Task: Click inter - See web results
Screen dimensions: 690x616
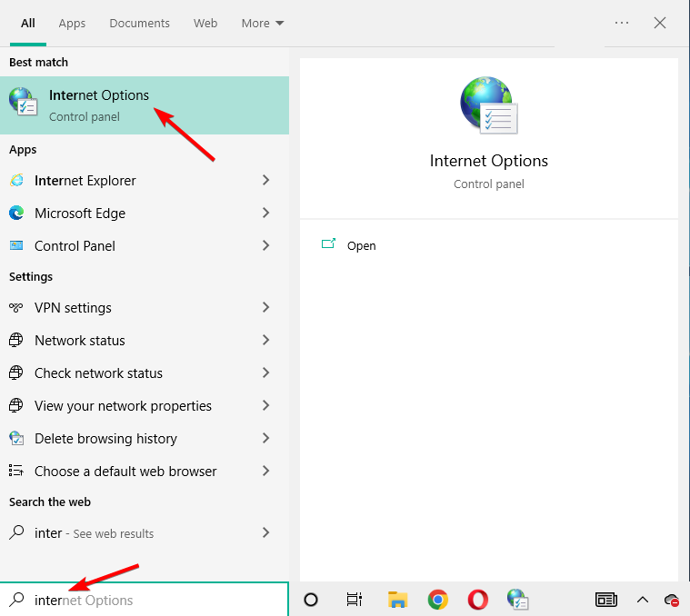Action: (x=145, y=532)
